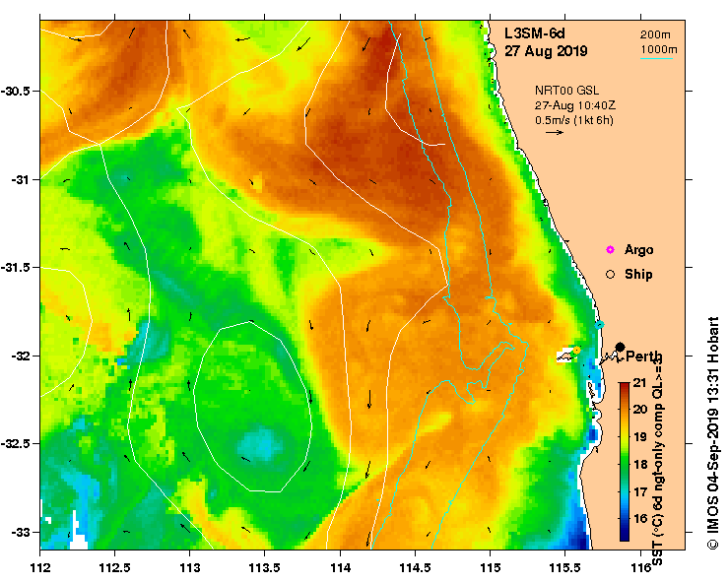Click the 'Ship' legend label
Image resolution: width=728 pixels, height=583 pixels.
pyautogui.click(x=638, y=275)
